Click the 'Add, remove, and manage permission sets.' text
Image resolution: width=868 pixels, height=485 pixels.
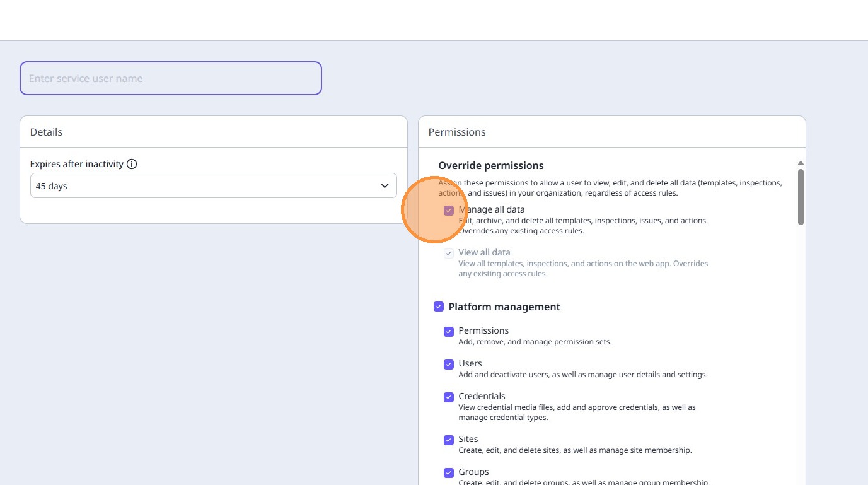(x=535, y=342)
